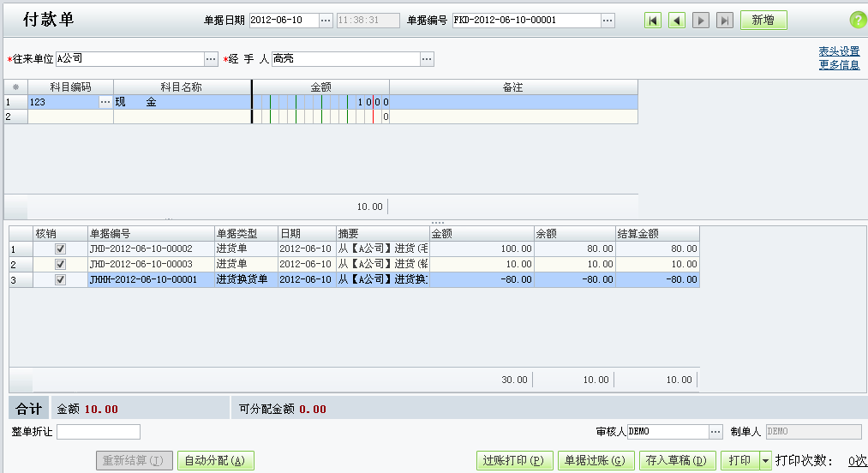
Task: Select the 科目名称 column header
Action: 183,87
